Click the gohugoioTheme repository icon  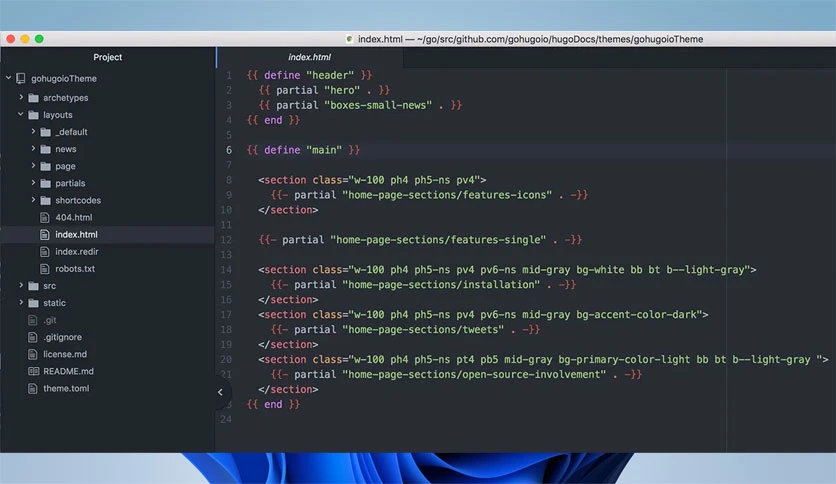(x=21, y=78)
